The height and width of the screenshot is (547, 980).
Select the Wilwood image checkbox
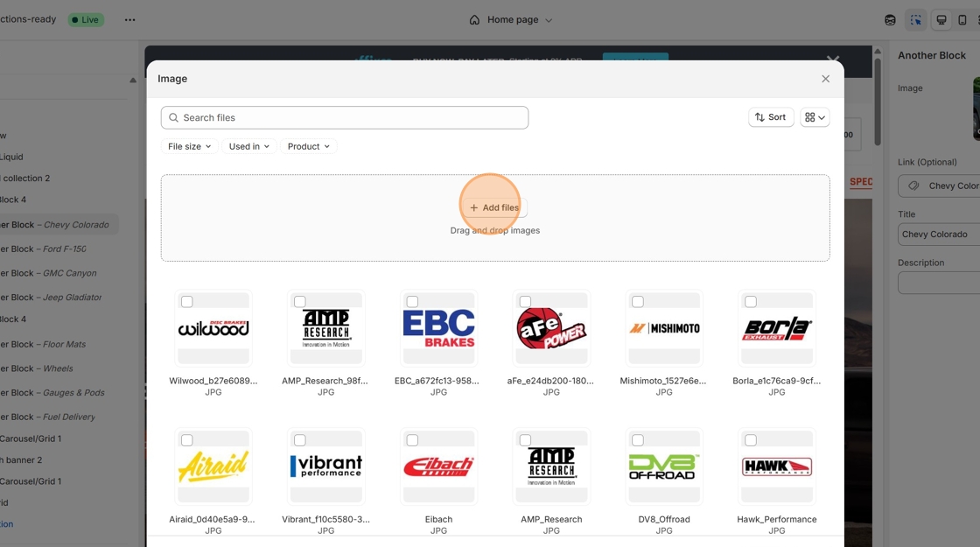[x=187, y=302]
